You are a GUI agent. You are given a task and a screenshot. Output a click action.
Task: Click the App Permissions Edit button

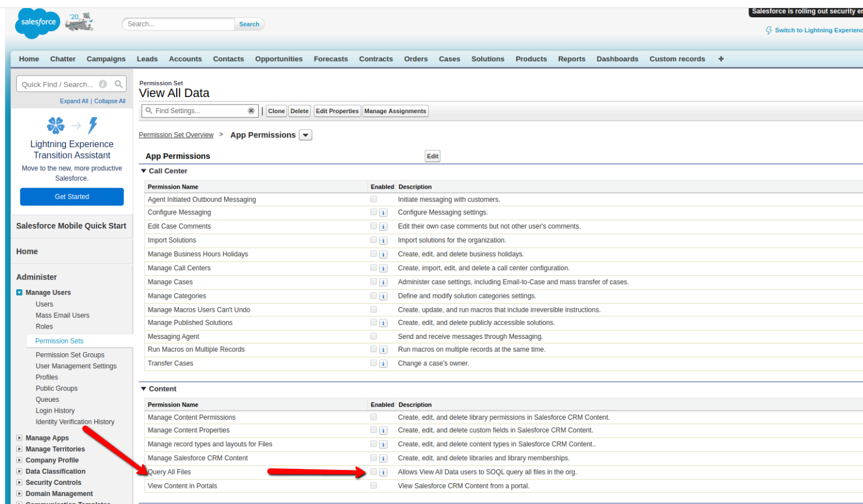[x=433, y=156]
